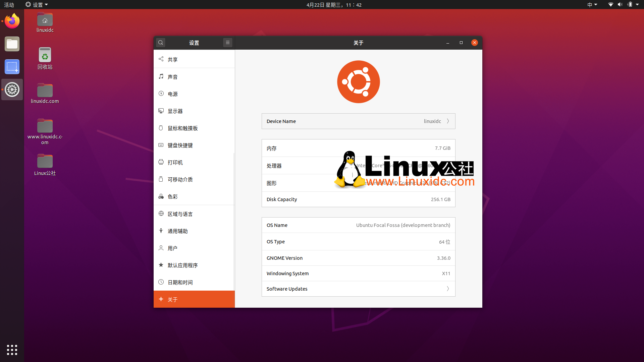644x362 pixels.
Task: Click the search icon in Settings header
Action: click(x=161, y=43)
